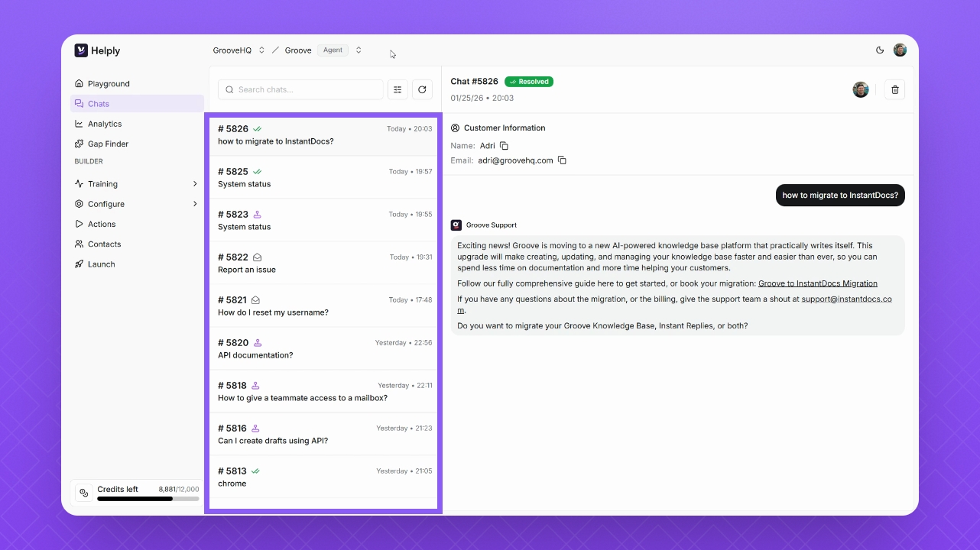Open the user profile avatar in top bar
The image size is (980, 550).
click(x=900, y=50)
